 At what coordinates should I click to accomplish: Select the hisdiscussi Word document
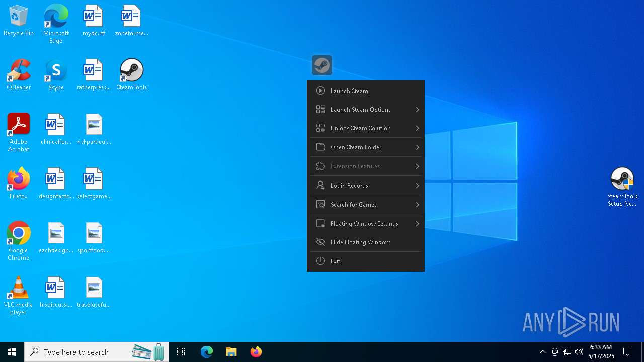56,292
